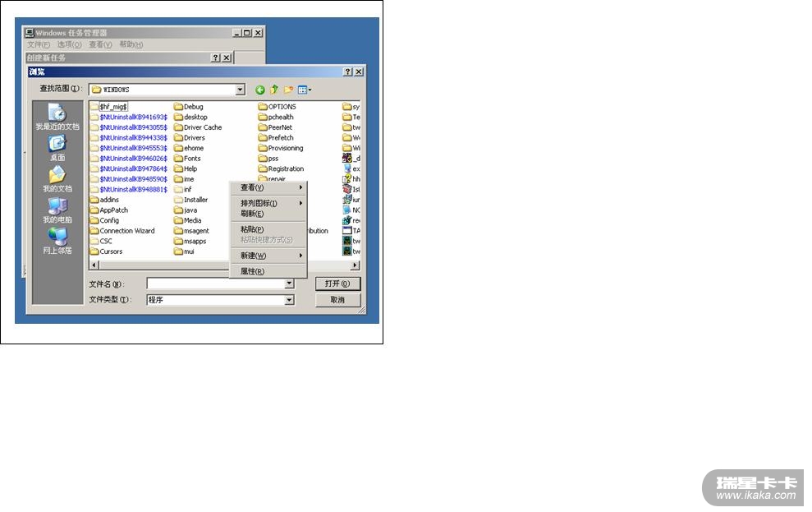Viewport: 812px width, 512px height.
Task: Go up one folder level
Action: (x=274, y=90)
